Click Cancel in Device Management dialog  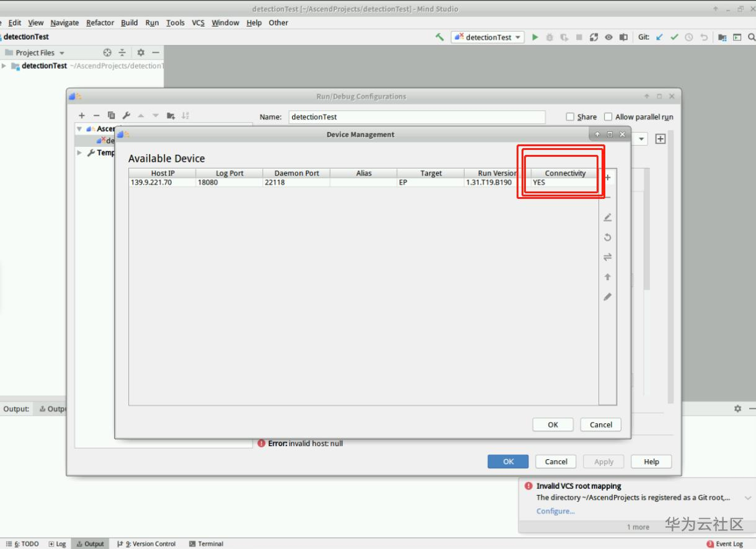click(x=601, y=424)
